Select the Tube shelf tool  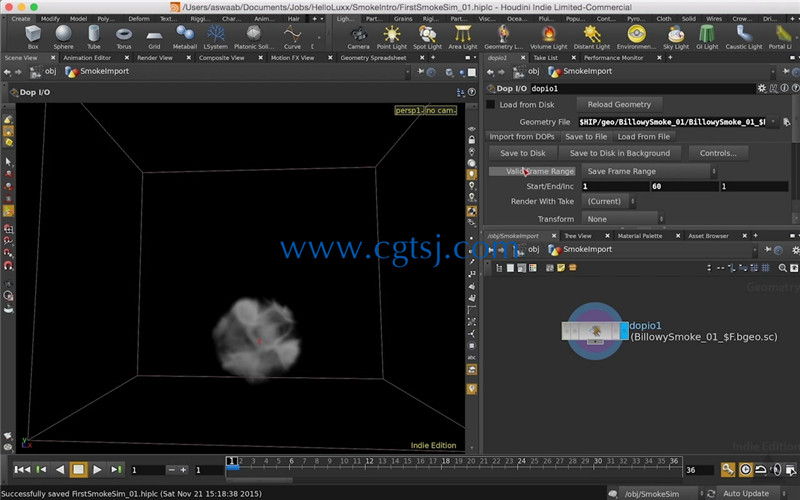click(x=93, y=37)
